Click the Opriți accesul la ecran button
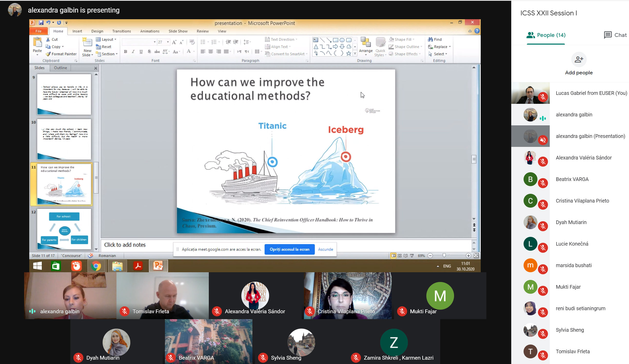 [289, 249]
